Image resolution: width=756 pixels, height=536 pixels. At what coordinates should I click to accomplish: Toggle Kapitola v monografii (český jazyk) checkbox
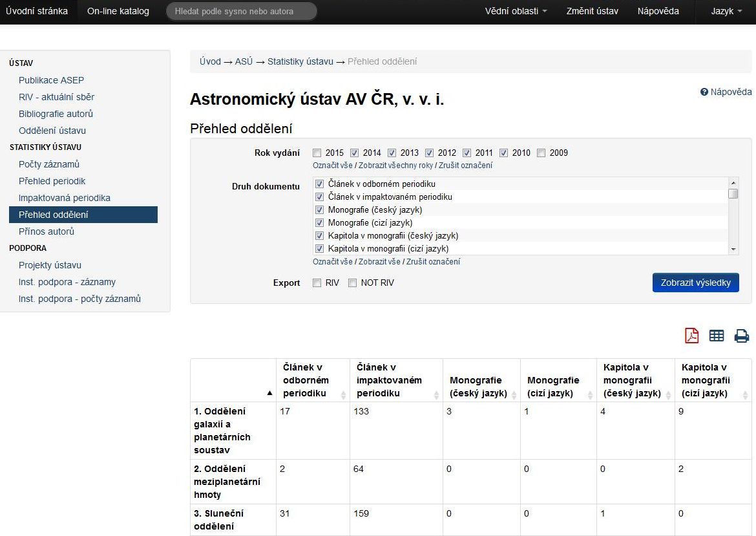319,236
